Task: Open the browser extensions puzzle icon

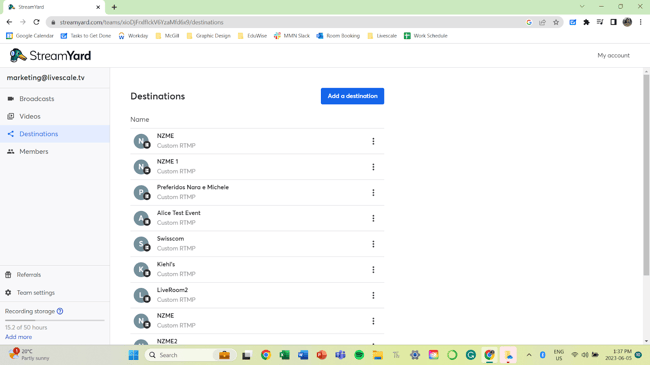Action: tap(586, 22)
